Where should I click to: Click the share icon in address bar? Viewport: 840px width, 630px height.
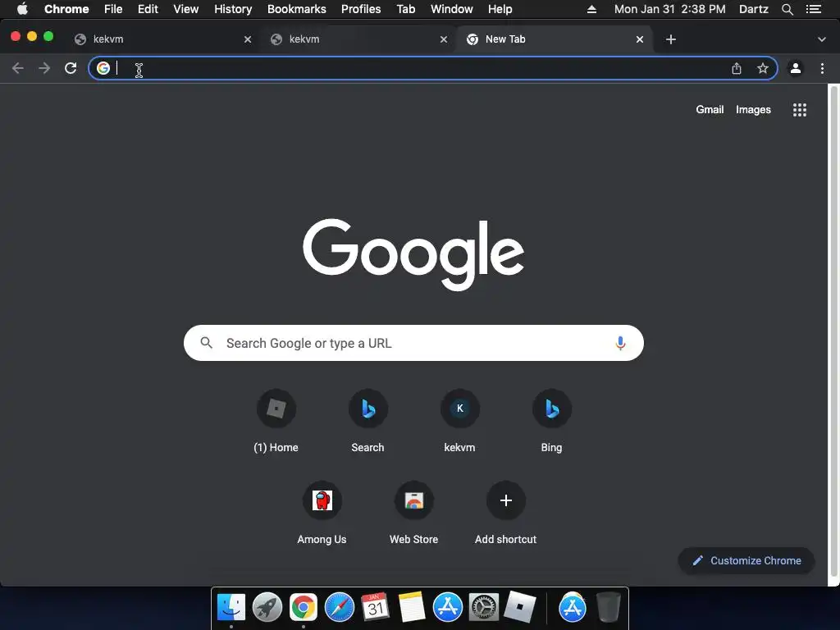tap(737, 68)
